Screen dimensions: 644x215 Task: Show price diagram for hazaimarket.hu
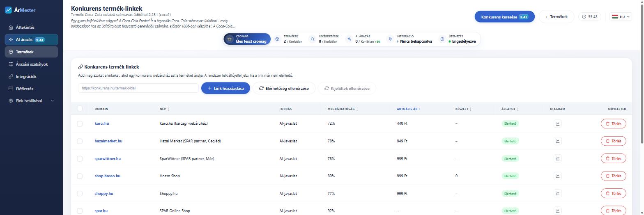(557, 141)
